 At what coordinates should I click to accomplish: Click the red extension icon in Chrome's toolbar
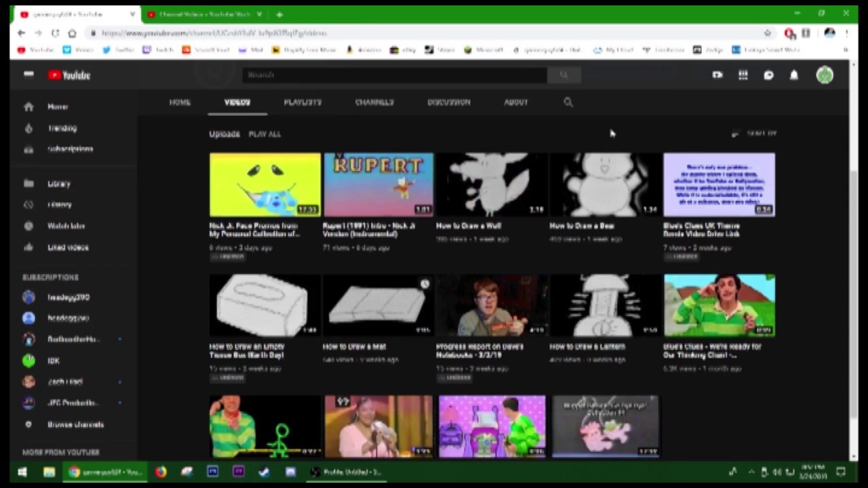tap(789, 33)
